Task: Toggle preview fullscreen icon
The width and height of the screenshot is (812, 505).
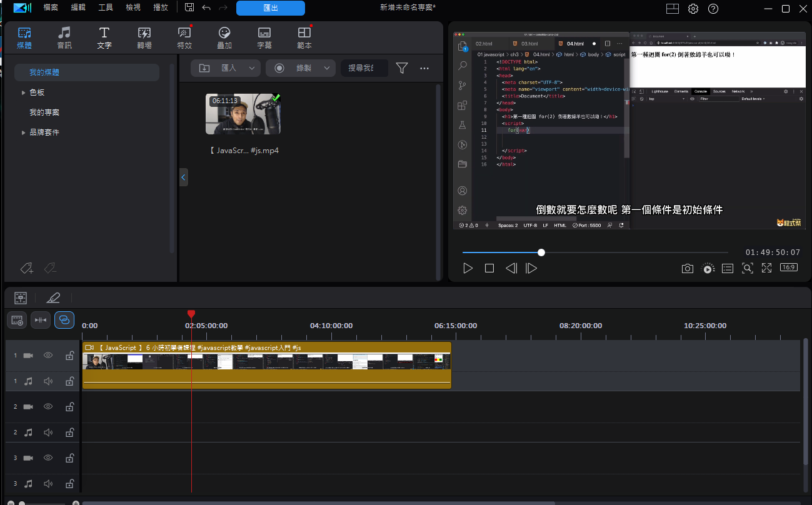Action: [x=767, y=268]
